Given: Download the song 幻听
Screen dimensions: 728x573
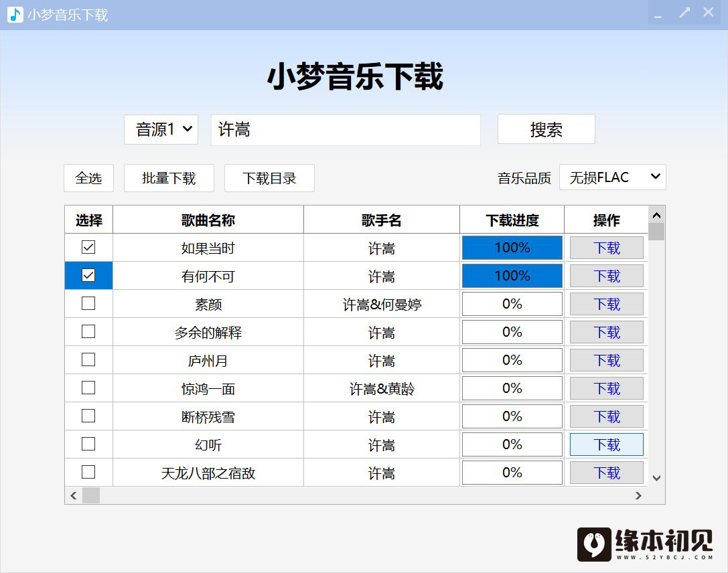Looking at the screenshot, I should pyautogui.click(x=606, y=445).
